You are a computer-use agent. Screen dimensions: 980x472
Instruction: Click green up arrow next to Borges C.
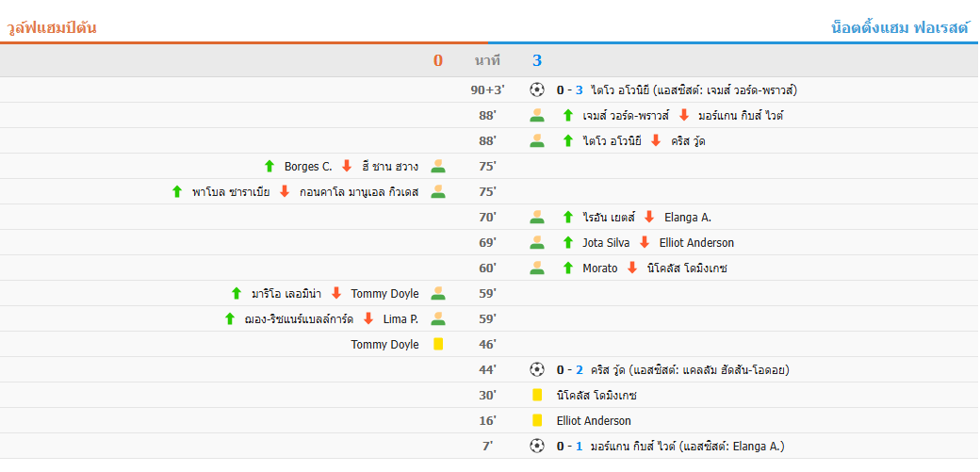269,167
